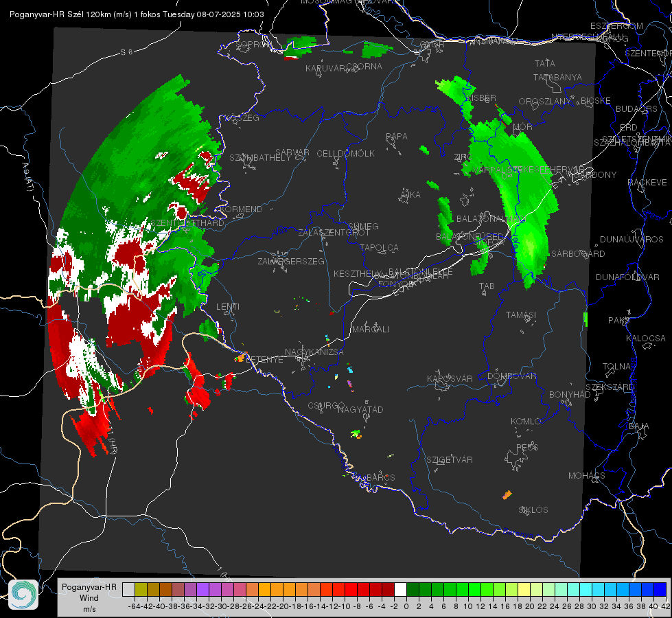Click the LENTI town label
The width and height of the screenshot is (672, 618).
coord(228,307)
